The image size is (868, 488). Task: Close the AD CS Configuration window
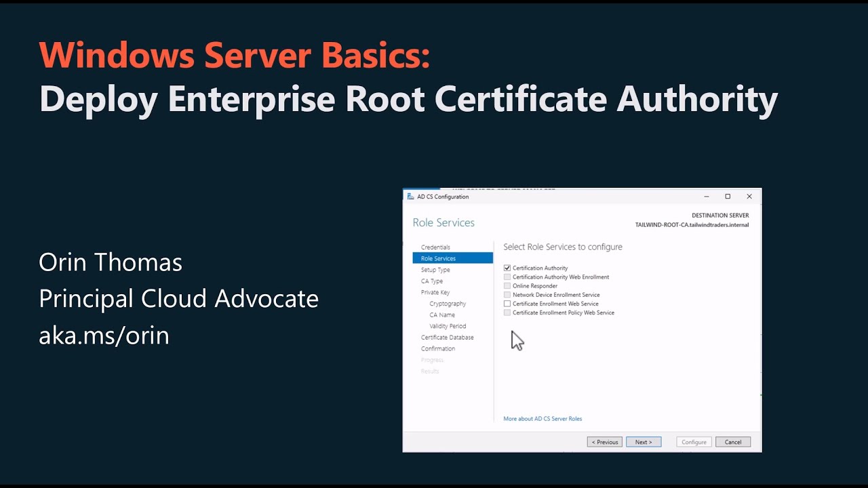749,197
